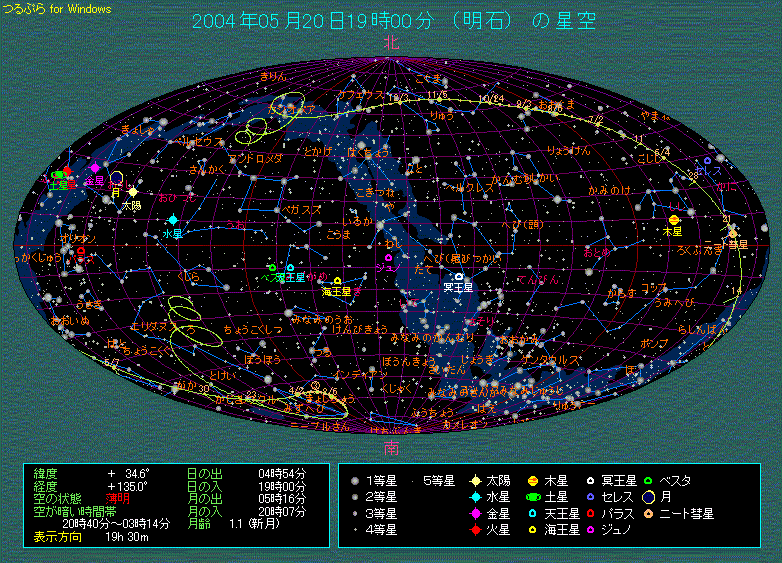The image size is (782, 563).
Task: Click the アンドロメダ constellation label
Action: 255,159
